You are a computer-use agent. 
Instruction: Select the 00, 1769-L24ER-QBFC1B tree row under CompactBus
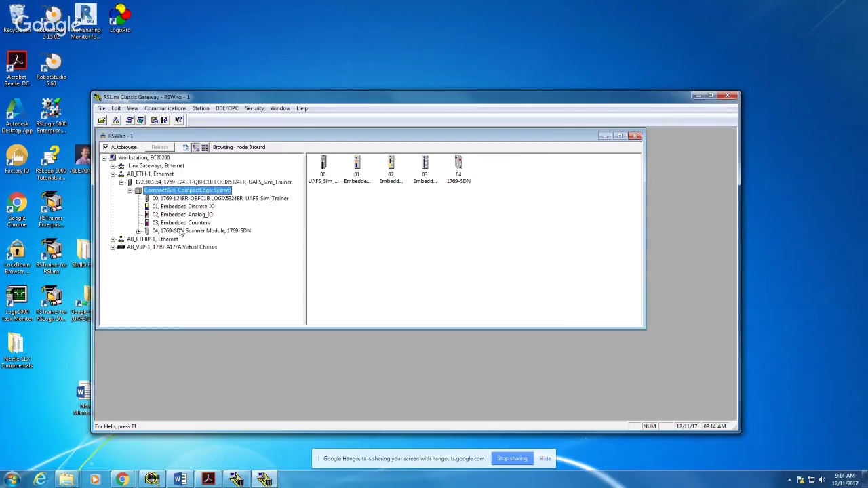220,198
